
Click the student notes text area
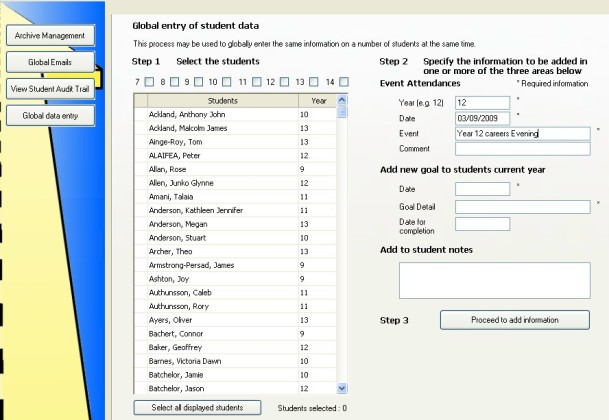pyautogui.click(x=495, y=281)
